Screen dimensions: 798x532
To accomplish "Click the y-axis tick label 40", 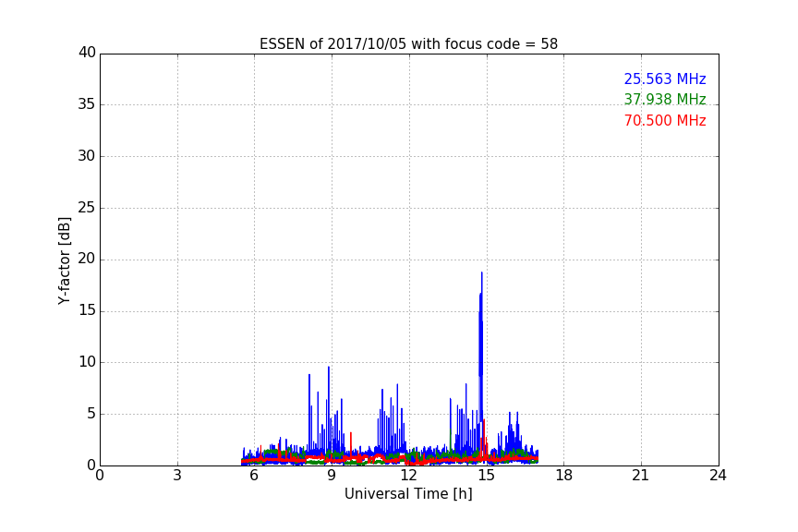I will (87, 53).
